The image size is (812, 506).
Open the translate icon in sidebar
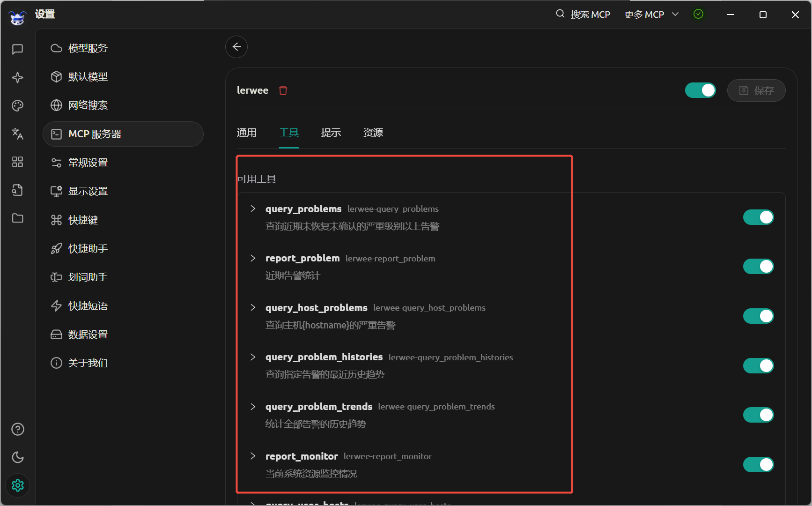pyautogui.click(x=17, y=134)
